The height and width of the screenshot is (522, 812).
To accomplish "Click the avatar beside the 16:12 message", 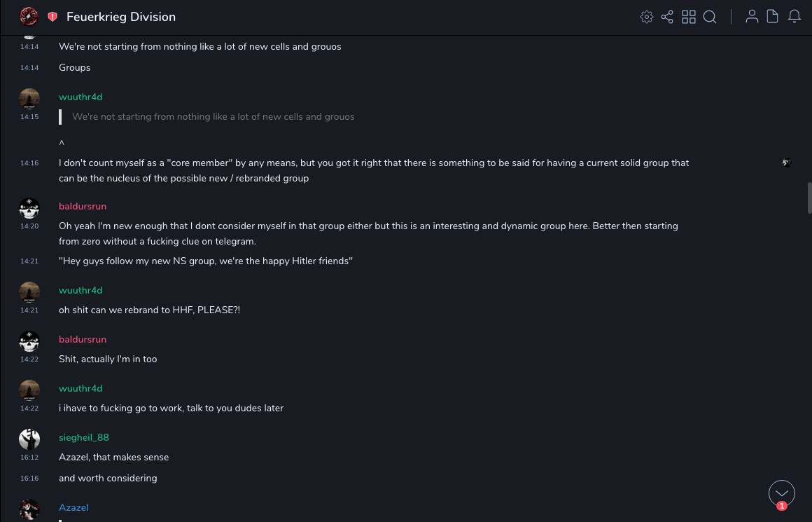I will [29, 439].
